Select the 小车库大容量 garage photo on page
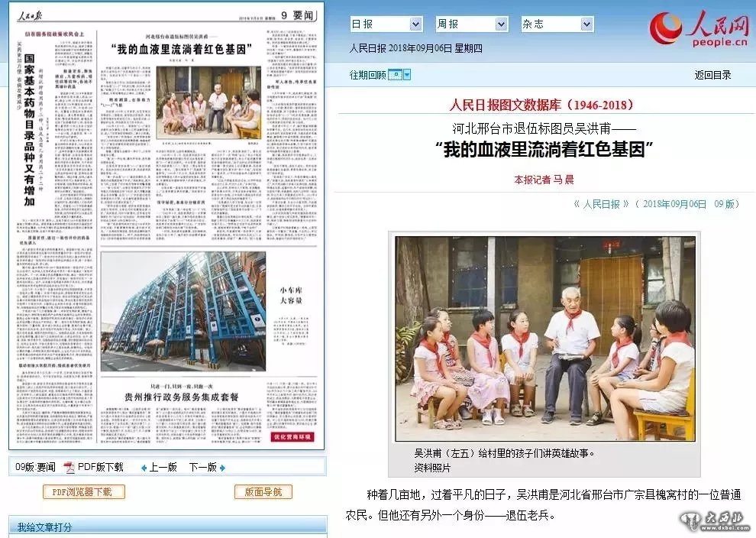This screenshot has width=756, height=538. (x=183, y=312)
